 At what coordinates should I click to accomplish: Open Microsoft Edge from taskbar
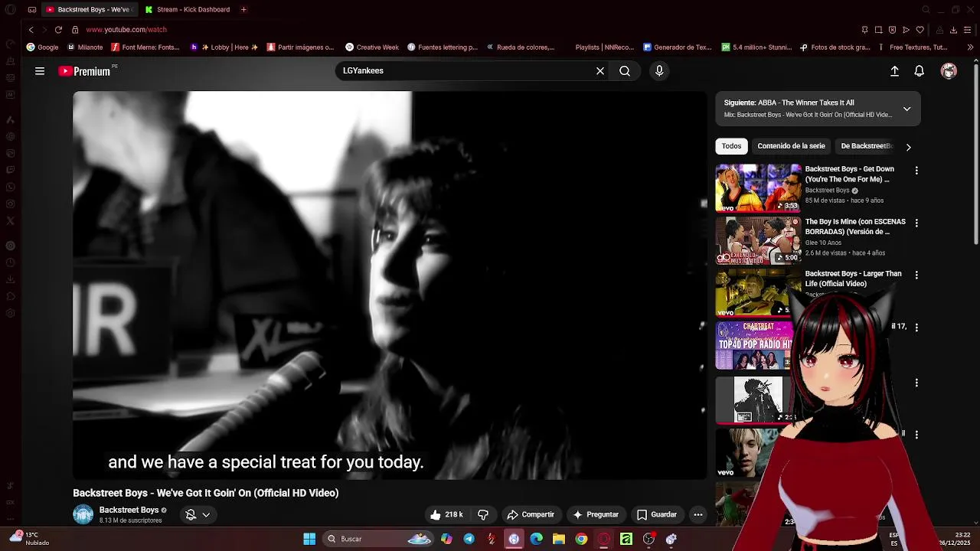(536, 539)
